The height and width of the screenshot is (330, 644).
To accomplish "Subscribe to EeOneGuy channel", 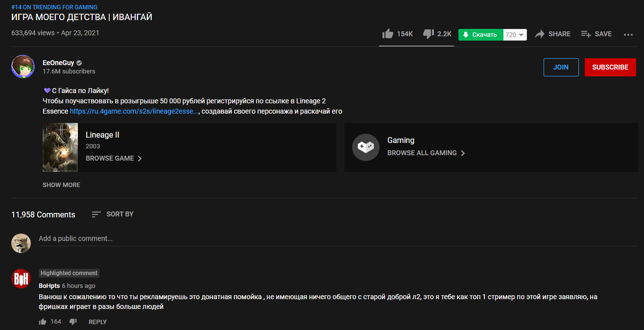I will pos(610,67).
